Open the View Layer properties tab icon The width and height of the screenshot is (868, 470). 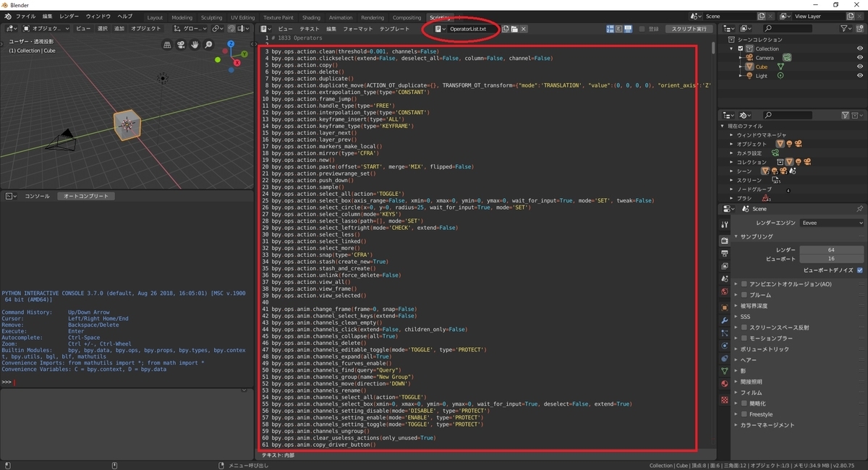pyautogui.click(x=725, y=266)
